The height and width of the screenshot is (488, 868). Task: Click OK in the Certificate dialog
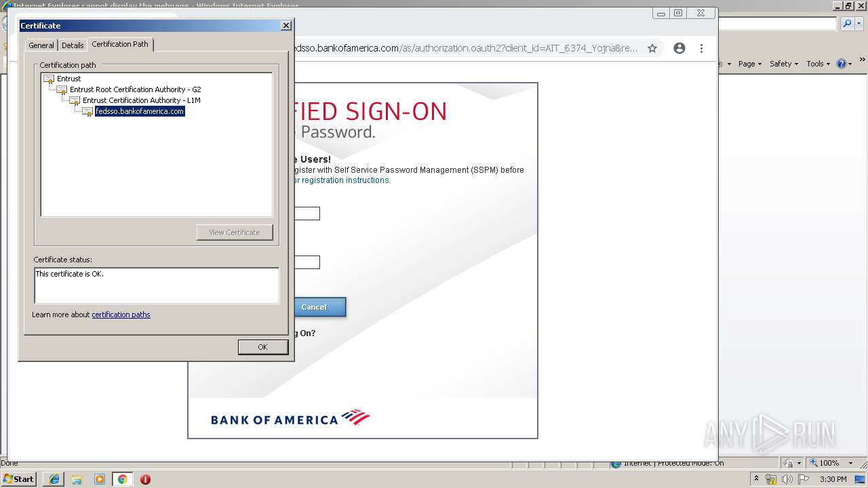click(x=263, y=347)
